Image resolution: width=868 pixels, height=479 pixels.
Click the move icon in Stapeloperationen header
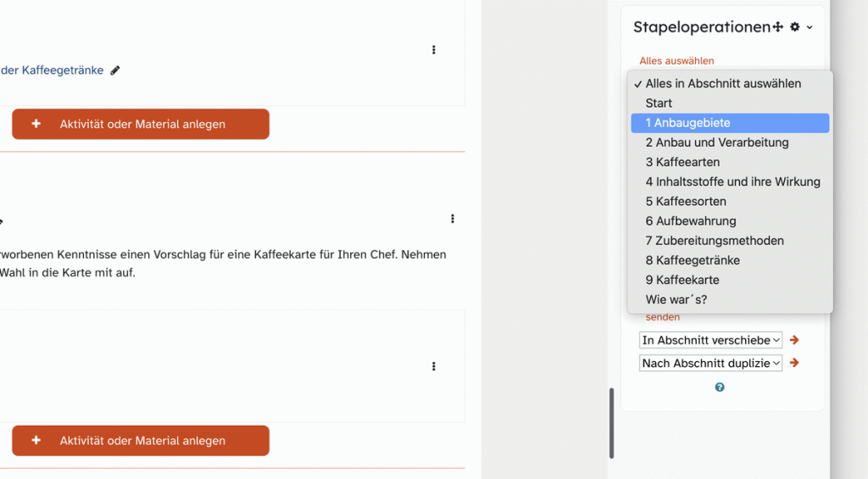[x=777, y=27]
